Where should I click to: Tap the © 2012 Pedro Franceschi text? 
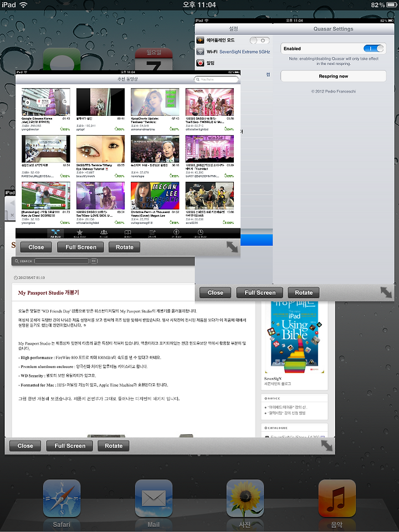click(x=333, y=91)
